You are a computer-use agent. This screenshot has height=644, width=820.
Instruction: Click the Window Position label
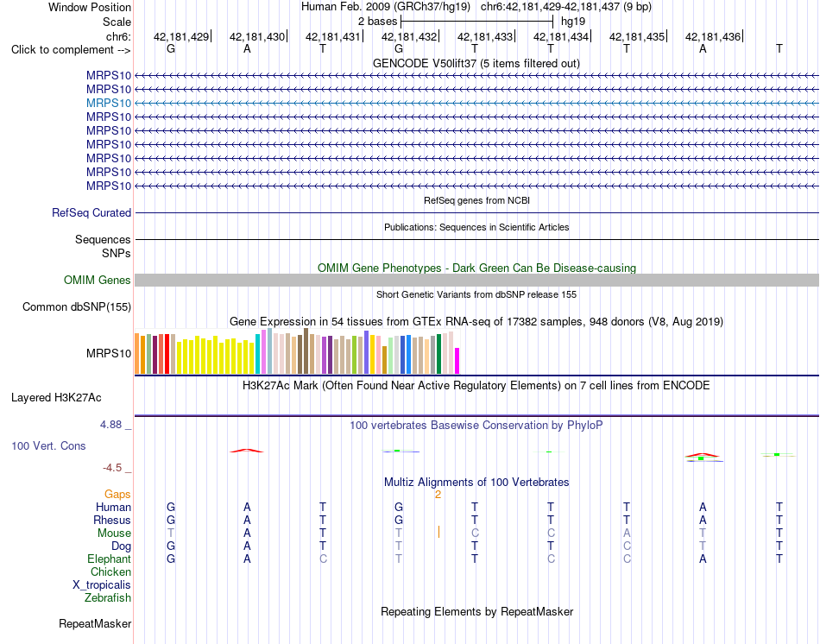tap(90, 7)
